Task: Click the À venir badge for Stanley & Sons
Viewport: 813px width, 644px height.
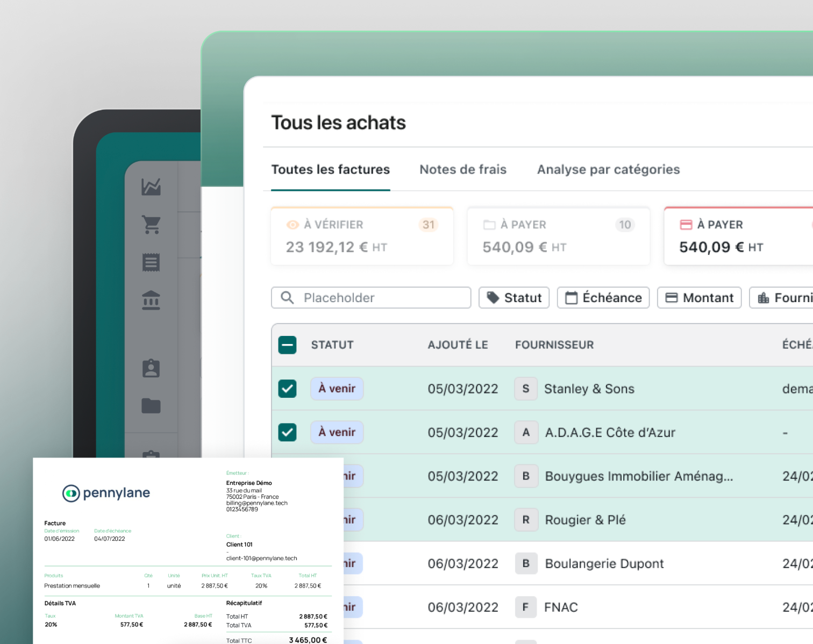Action: point(337,389)
